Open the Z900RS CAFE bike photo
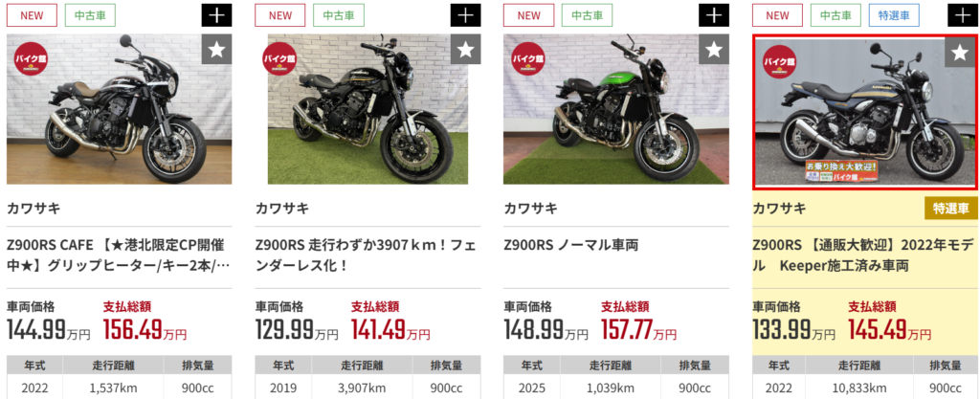 click(120, 109)
